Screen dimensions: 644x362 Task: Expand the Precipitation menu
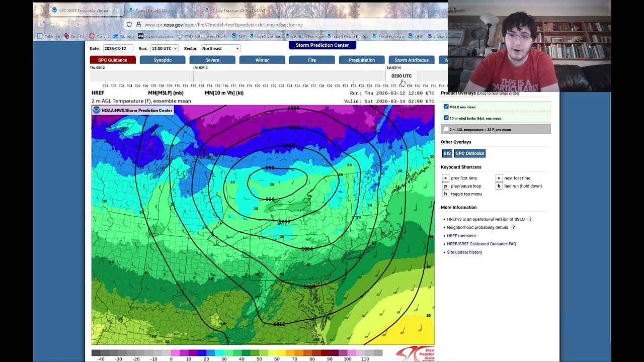[x=362, y=60]
